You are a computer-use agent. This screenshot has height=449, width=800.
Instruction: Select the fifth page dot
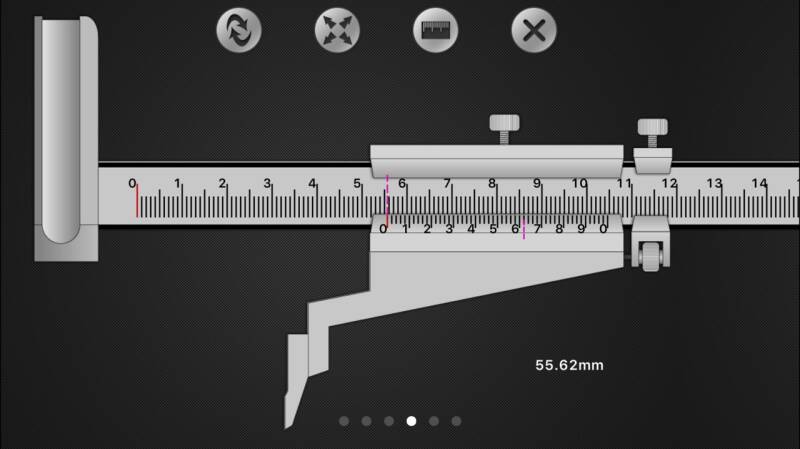click(x=434, y=421)
